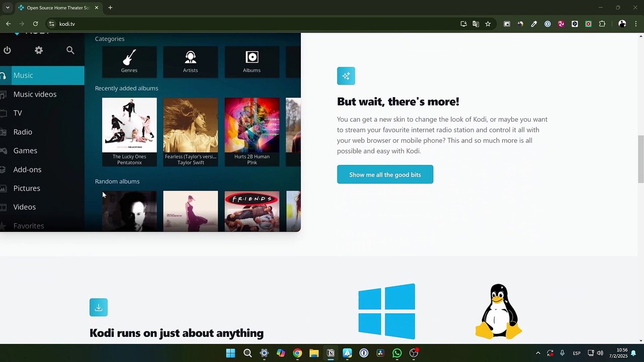The width and height of the screenshot is (644, 362).
Task: Click the page vertical scrollbar thumb
Action: point(640,158)
